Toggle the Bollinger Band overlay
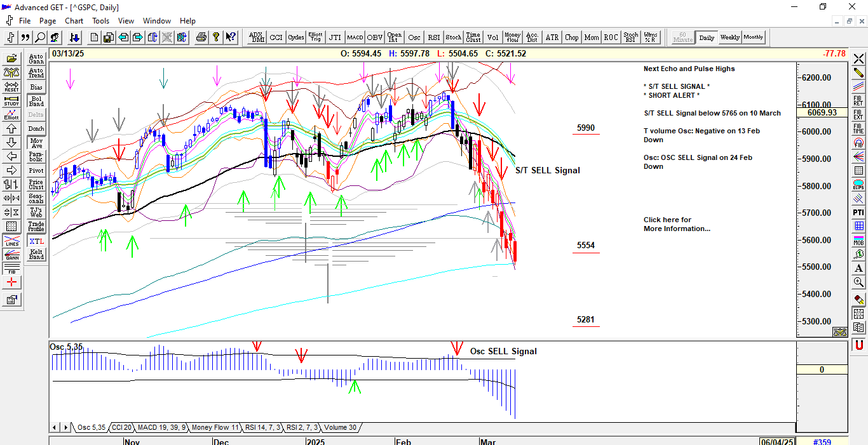Viewport: 868px width, 445px height. 36,101
